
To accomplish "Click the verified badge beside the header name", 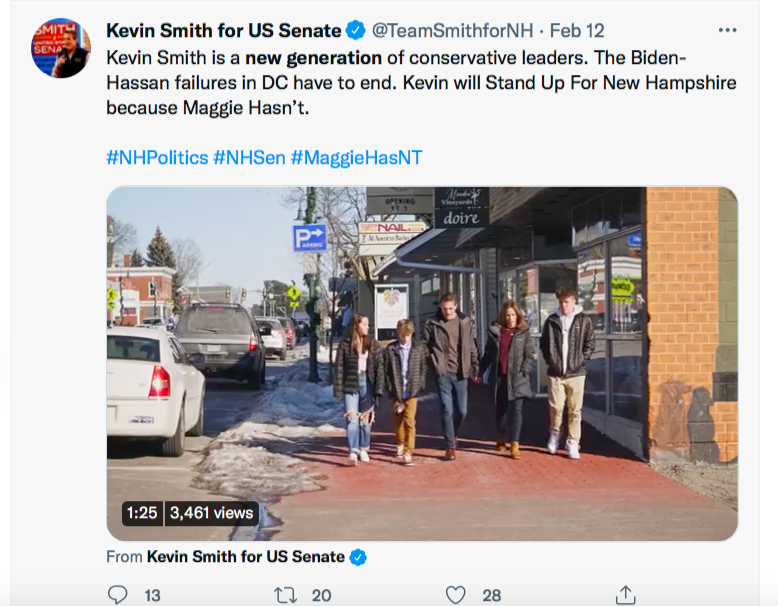I will pyautogui.click(x=355, y=31).
